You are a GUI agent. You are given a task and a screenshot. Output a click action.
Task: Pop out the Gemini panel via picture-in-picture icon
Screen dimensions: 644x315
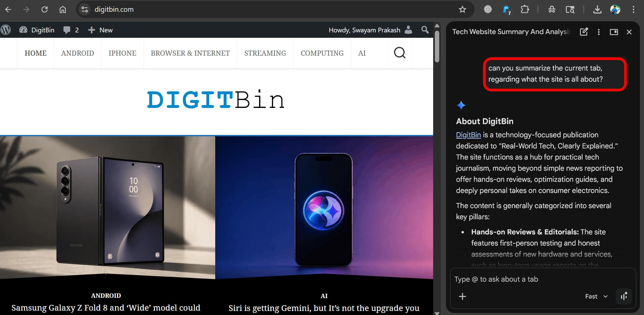point(614,32)
